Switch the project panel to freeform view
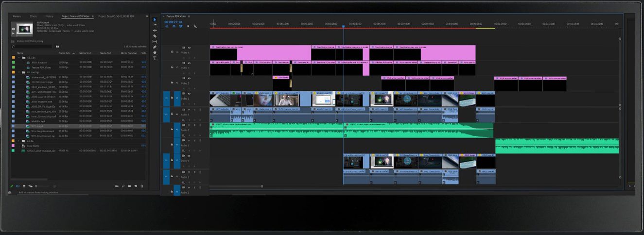644x235 pixels. click(30, 186)
